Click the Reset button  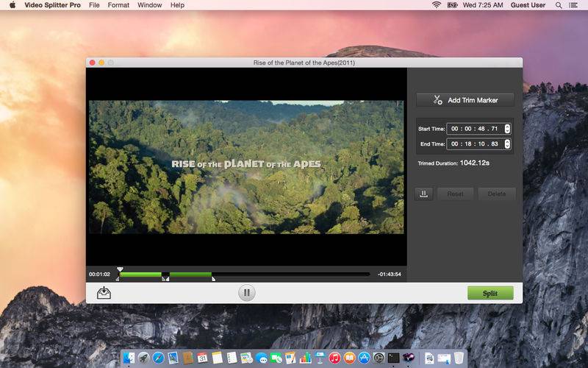(x=455, y=194)
